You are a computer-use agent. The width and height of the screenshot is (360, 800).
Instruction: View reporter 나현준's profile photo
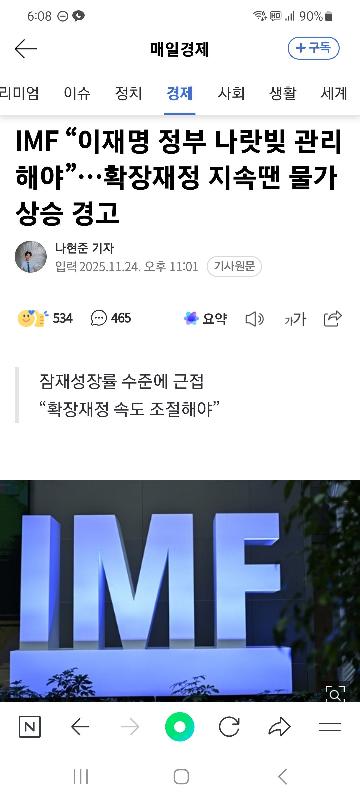[31, 257]
